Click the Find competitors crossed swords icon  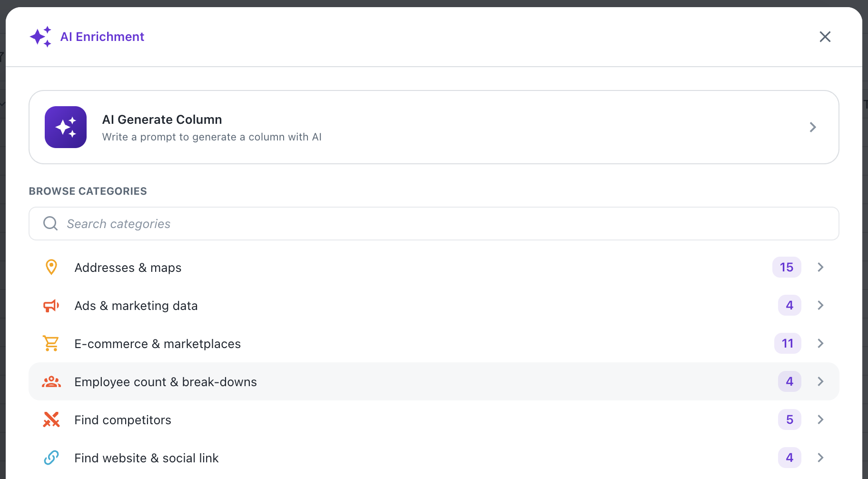[51, 419]
